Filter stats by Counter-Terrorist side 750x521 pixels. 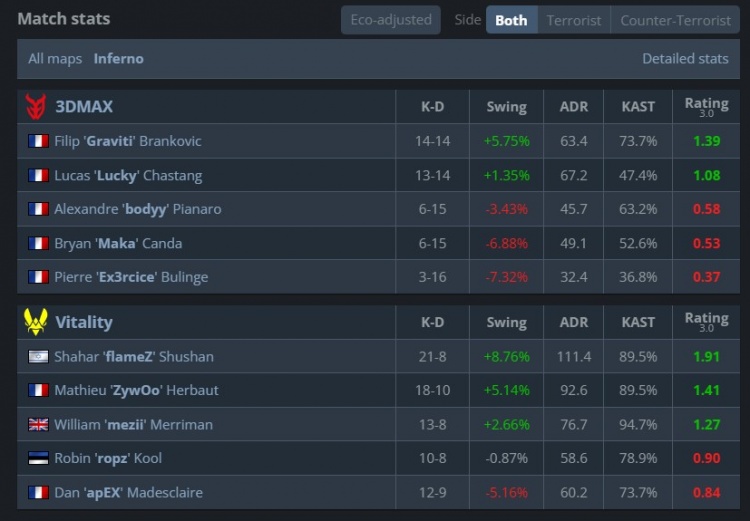[x=675, y=20]
